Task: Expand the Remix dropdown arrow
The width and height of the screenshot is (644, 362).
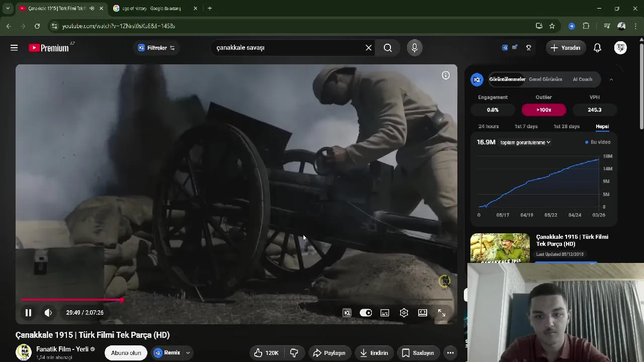Action: [188, 353]
